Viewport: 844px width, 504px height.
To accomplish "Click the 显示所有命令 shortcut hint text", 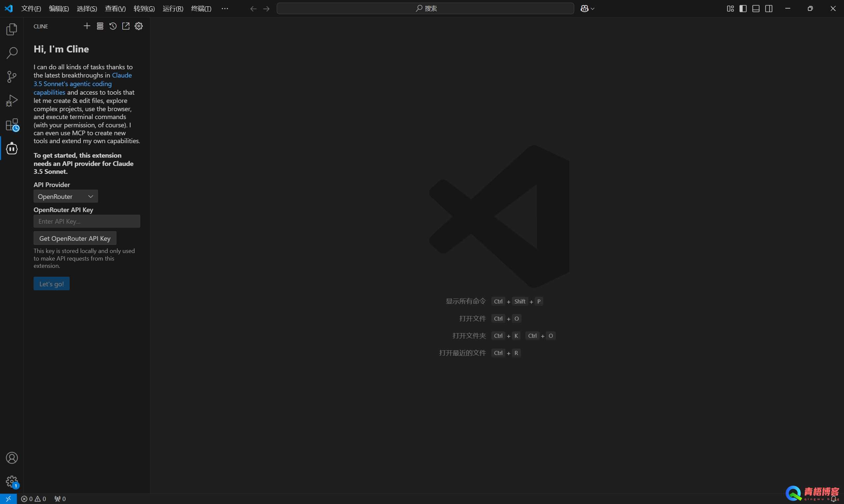I will [x=465, y=301].
